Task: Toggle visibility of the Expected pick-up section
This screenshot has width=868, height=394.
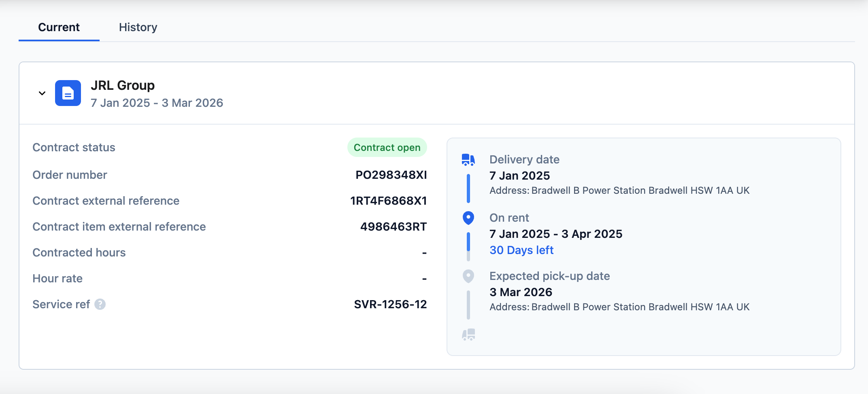Action: [468, 276]
